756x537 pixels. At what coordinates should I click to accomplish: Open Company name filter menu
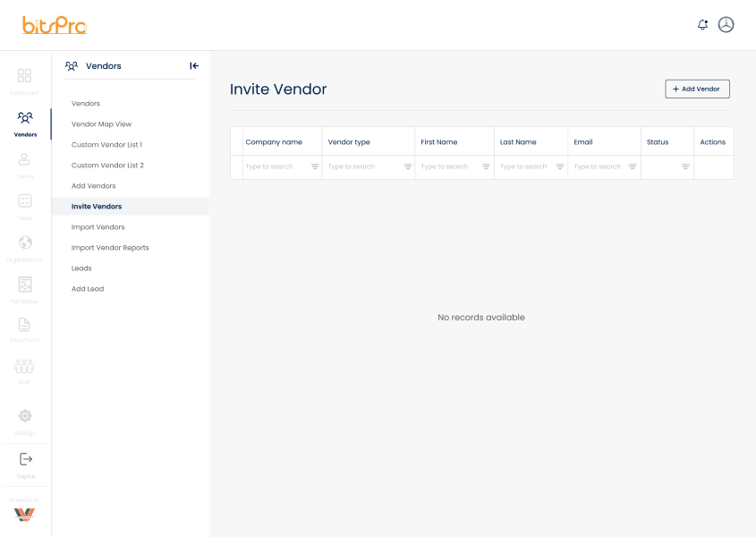[x=315, y=166]
